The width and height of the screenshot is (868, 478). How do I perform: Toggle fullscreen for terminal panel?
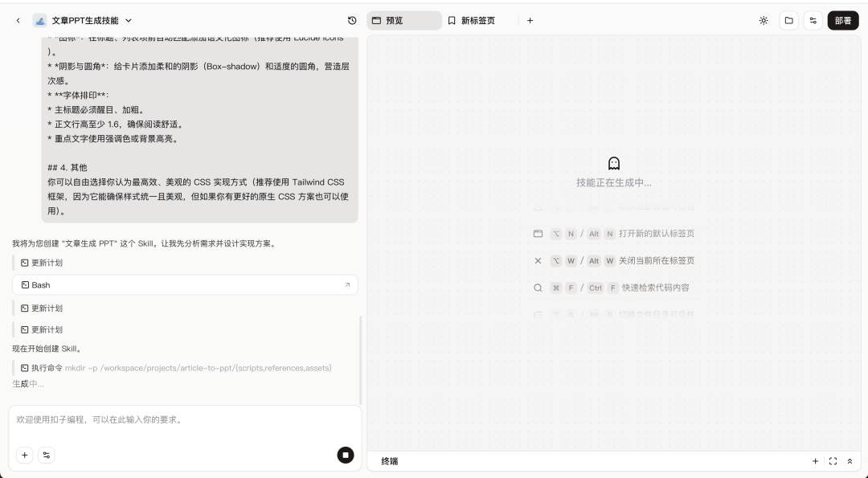pos(833,461)
